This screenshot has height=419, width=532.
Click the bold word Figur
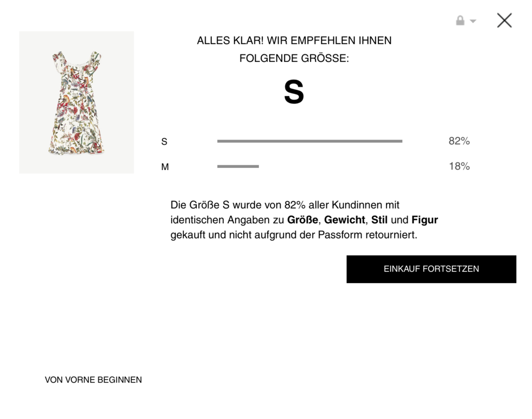pyautogui.click(x=425, y=220)
